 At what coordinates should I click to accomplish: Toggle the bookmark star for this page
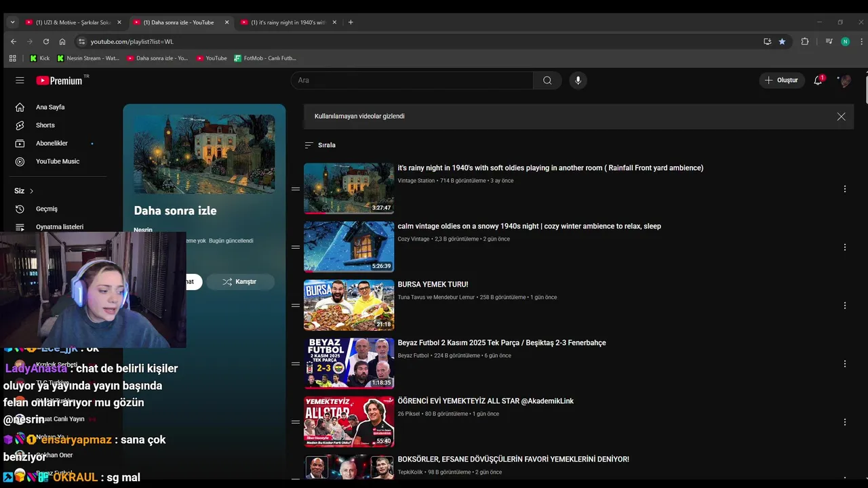click(782, 41)
